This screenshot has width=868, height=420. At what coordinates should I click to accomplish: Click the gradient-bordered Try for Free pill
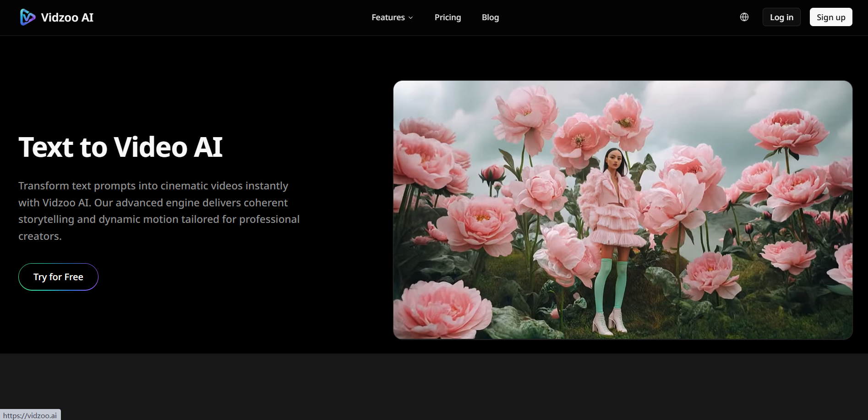[58, 276]
